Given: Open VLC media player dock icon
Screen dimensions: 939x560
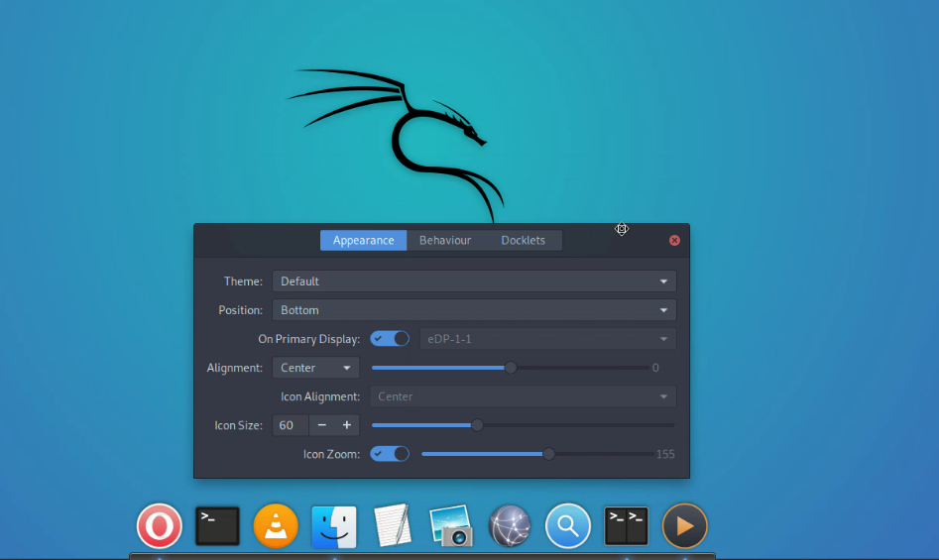Looking at the screenshot, I should pyautogui.click(x=276, y=526).
